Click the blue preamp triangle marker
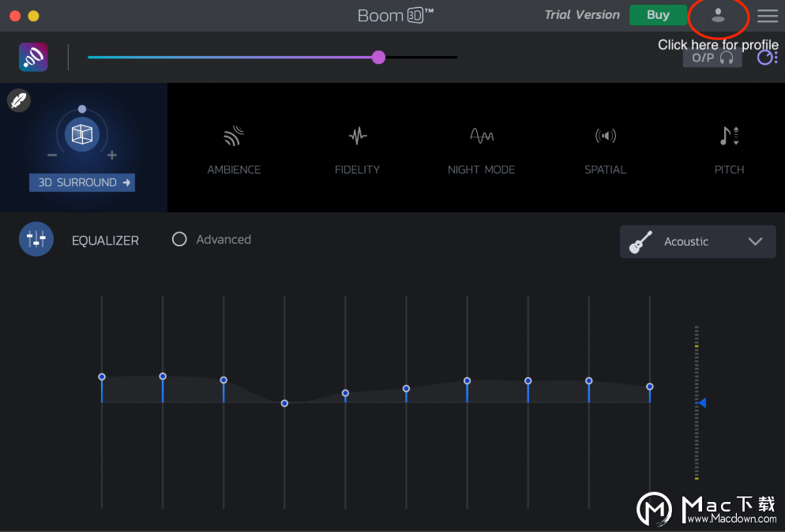This screenshot has width=785, height=532. [x=702, y=403]
